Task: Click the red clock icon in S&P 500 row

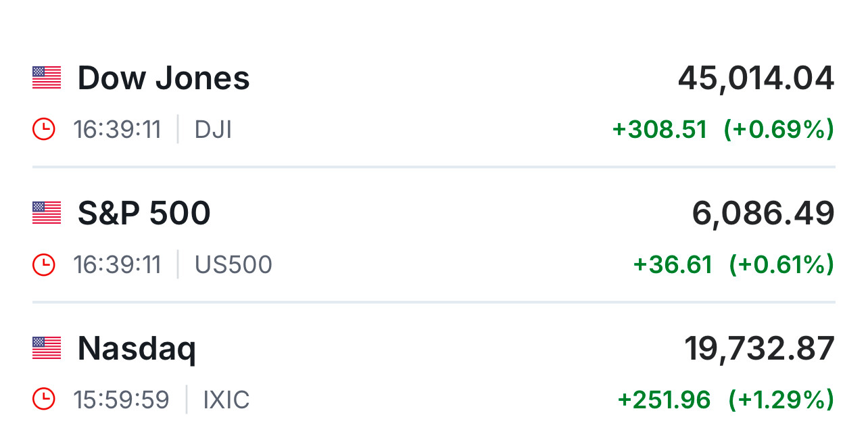Action: [44, 264]
